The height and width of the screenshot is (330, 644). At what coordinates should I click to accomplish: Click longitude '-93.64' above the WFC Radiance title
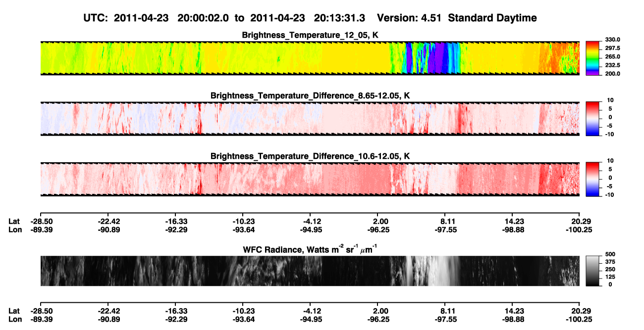pos(243,230)
